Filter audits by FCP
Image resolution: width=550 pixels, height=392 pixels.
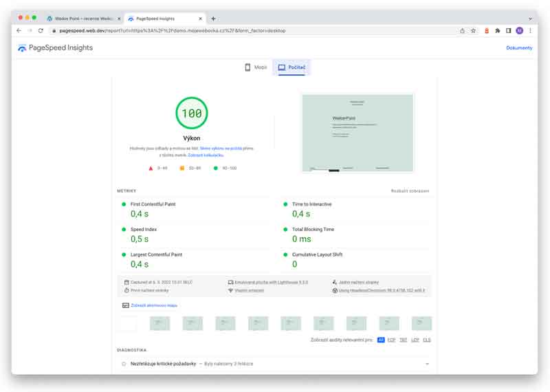(391, 340)
